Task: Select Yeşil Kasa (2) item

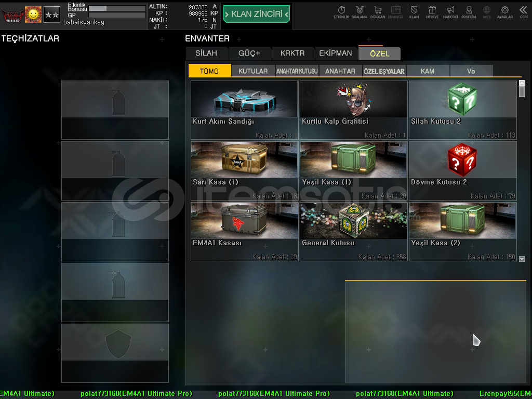Action: [463, 232]
